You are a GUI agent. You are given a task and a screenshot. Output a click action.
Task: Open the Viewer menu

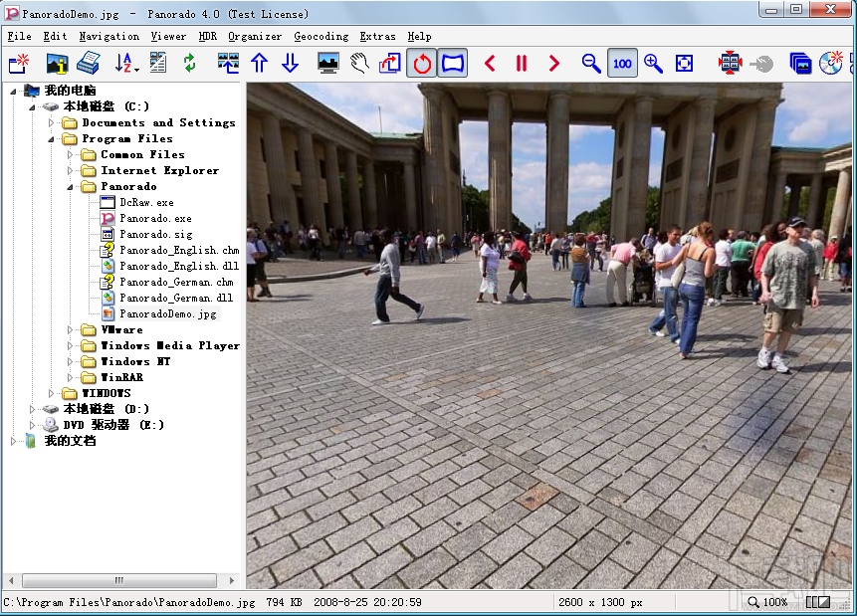pos(168,37)
